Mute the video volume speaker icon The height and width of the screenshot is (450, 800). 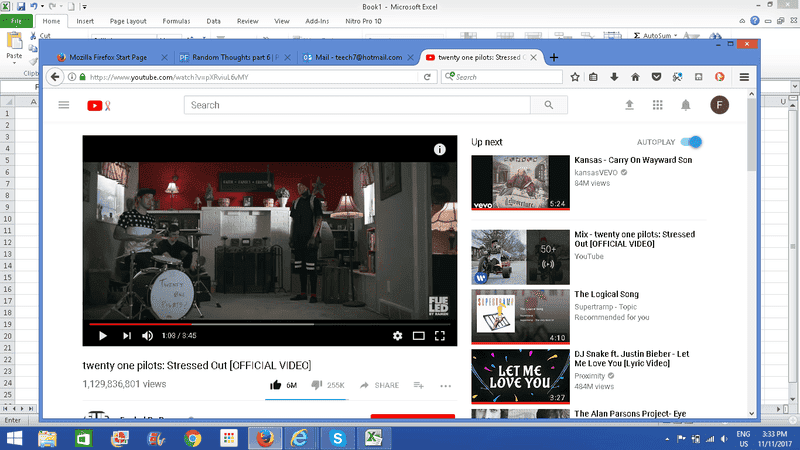tap(147, 336)
